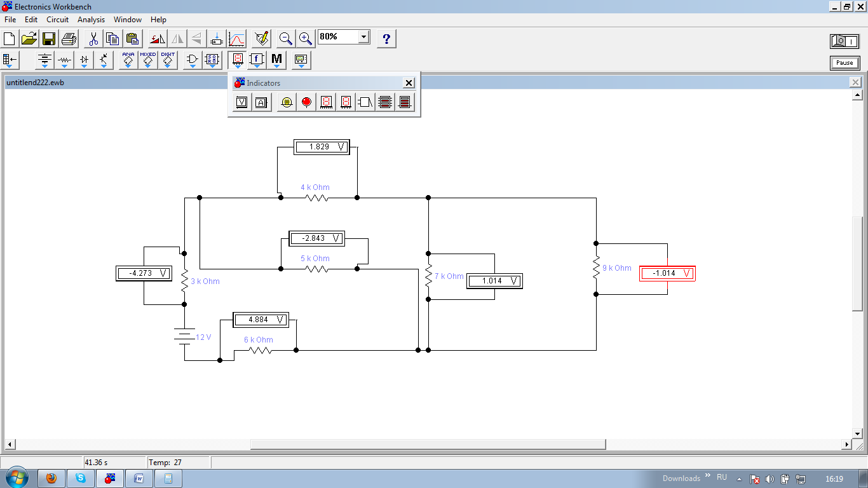Expand the Sources parts bin
Image resolution: width=868 pixels, height=488 pixels.
(x=44, y=60)
